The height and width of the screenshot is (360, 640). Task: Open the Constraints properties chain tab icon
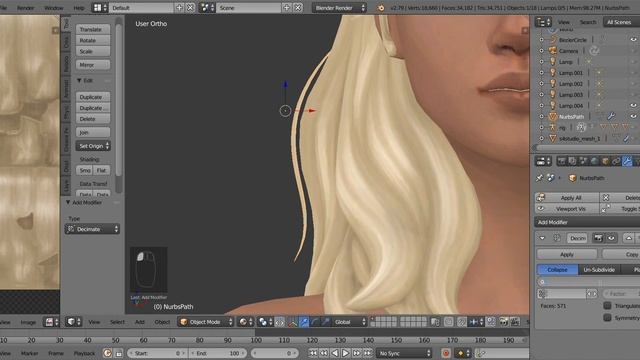click(x=616, y=161)
